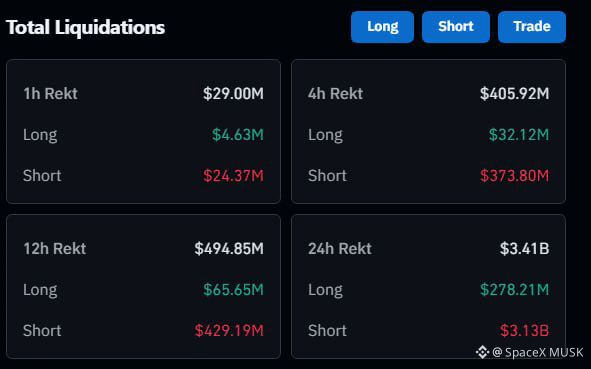The width and height of the screenshot is (591, 369).
Task: Open the 12h Rekt card label
Action: tap(55, 248)
